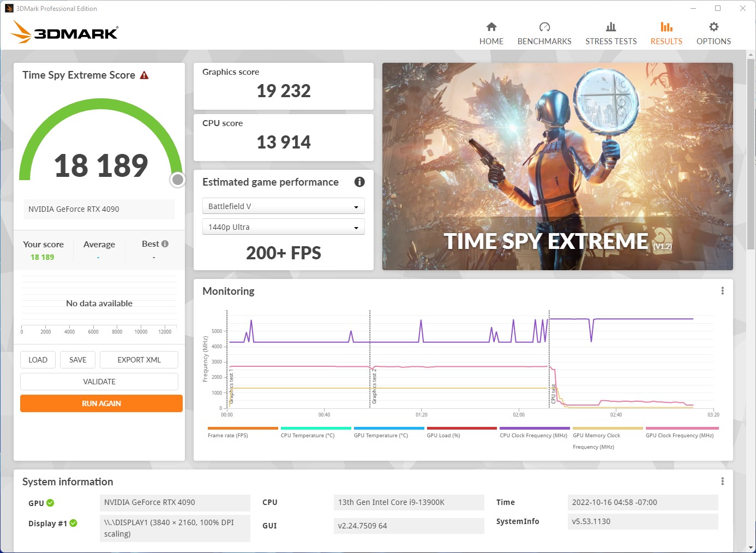Toggle the CPU Clock Frequency legend

point(535,432)
